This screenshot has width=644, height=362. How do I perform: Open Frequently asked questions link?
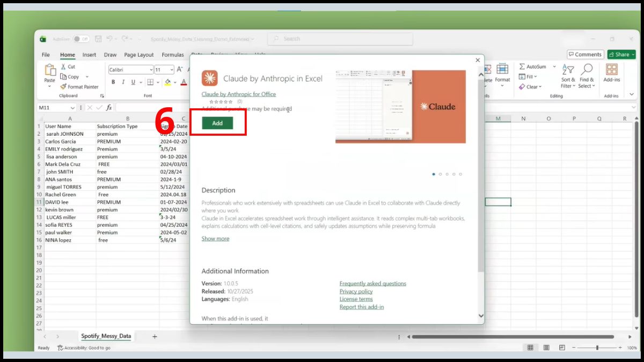[x=372, y=284]
